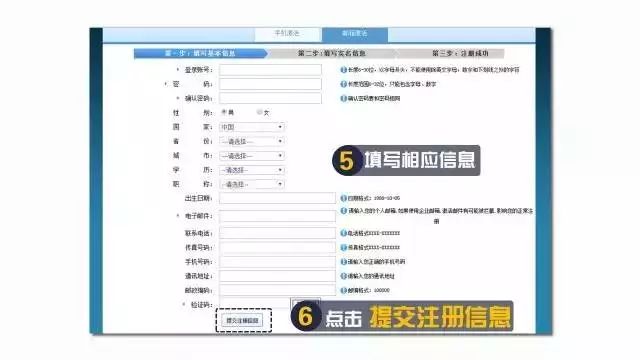Expand the 省份 dropdown list
The height and width of the screenshot is (360, 640).
[x=252, y=141]
